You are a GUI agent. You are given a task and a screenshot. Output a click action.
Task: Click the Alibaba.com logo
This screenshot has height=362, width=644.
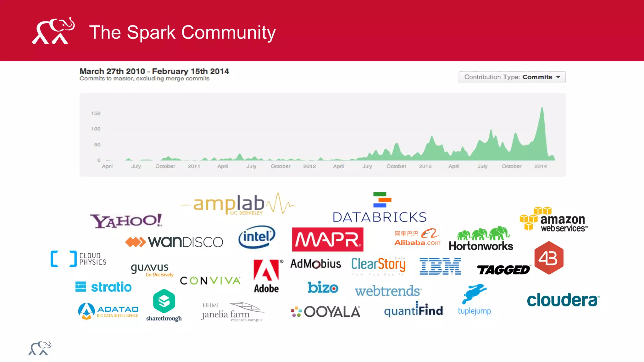[x=418, y=237]
